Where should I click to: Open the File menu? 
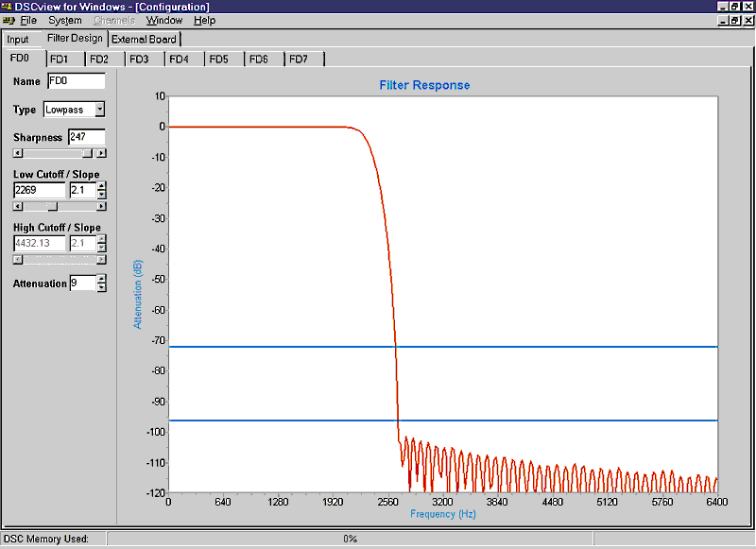tap(26, 20)
